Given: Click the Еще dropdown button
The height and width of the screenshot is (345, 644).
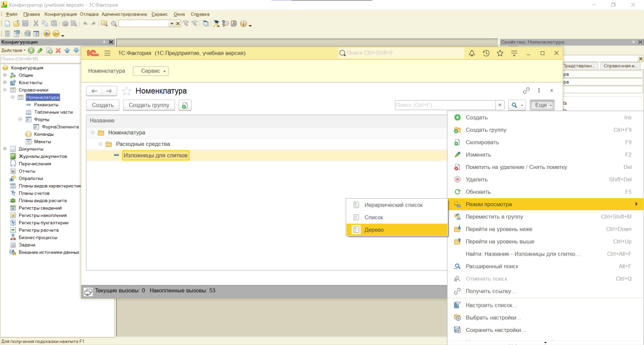Looking at the screenshot, I should [x=542, y=105].
